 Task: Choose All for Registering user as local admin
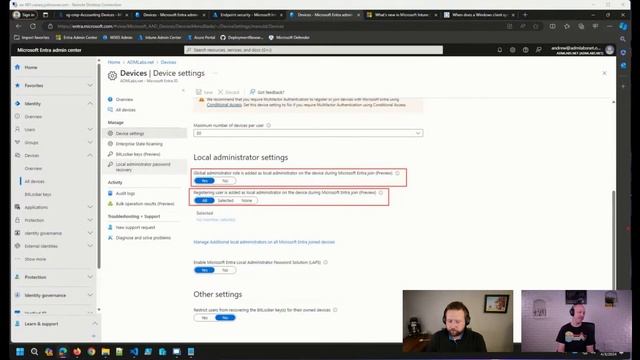(204, 200)
